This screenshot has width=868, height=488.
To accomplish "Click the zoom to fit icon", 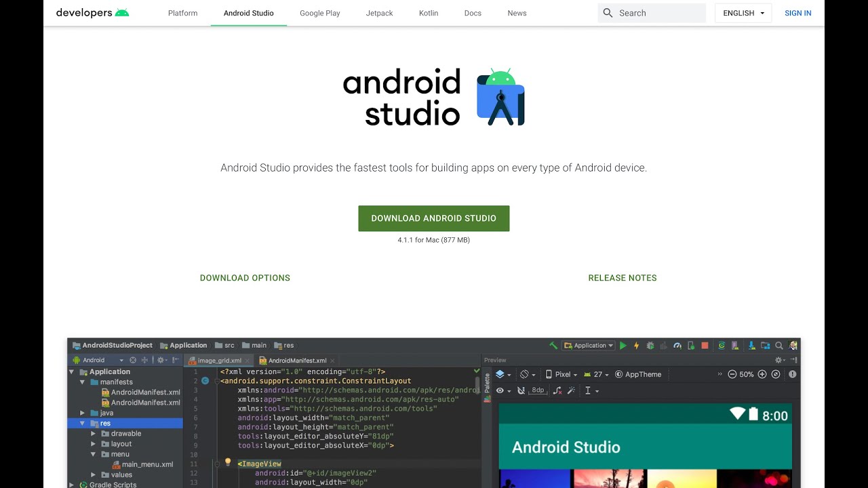I will click(x=776, y=374).
